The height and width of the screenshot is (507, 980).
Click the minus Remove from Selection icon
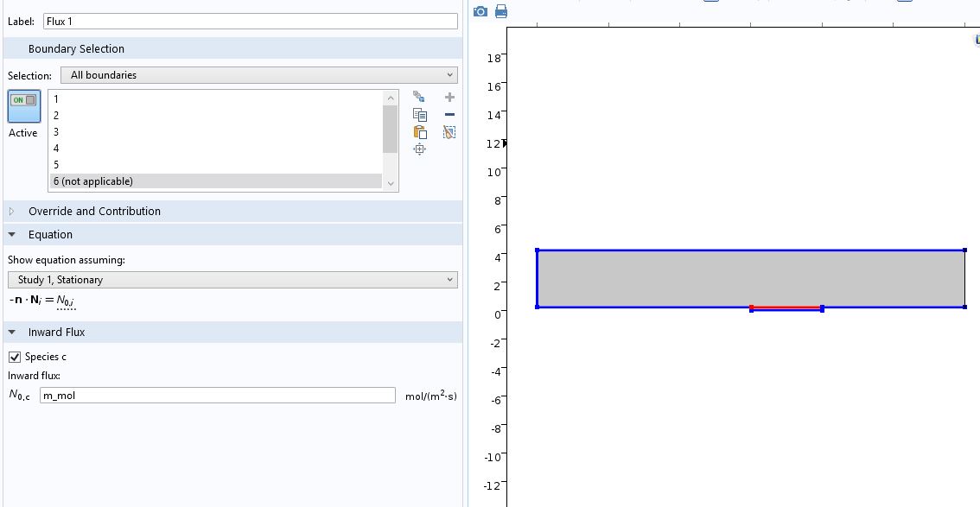(x=449, y=115)
